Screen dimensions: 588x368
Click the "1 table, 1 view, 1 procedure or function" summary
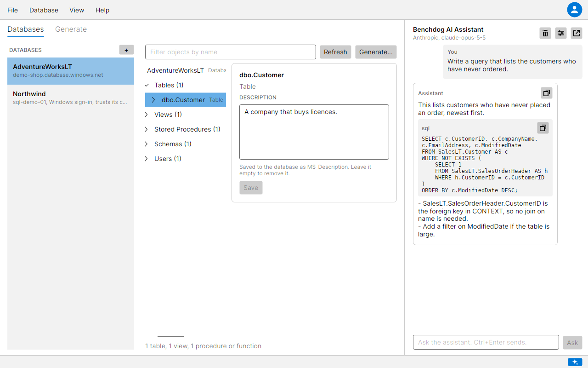(204, 346)
